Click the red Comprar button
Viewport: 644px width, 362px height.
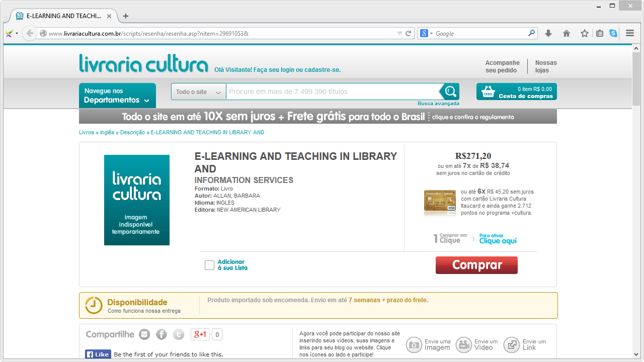476,265
